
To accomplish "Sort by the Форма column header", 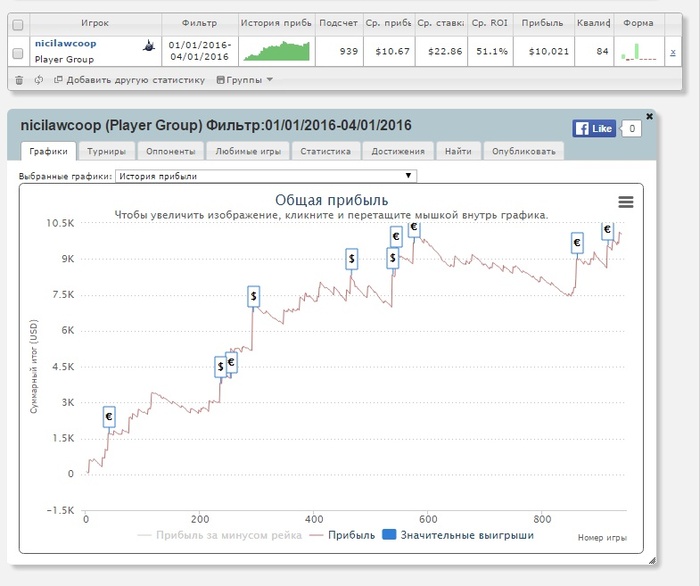I will point(638,23).
